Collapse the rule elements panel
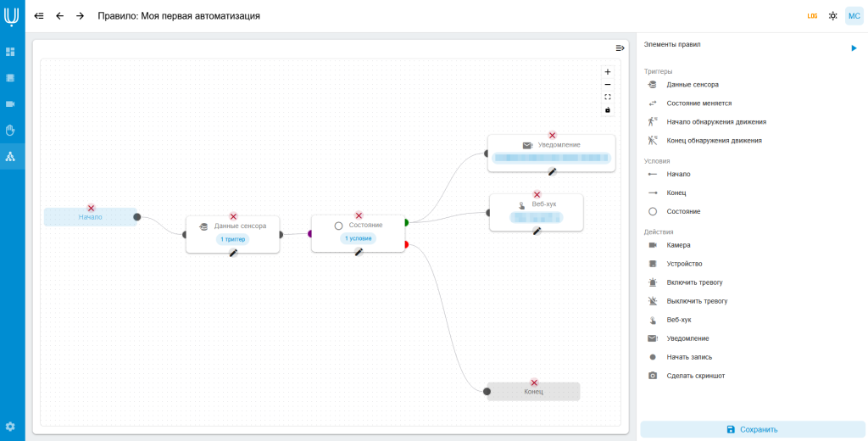868x441 pixels. pos(620,48)
